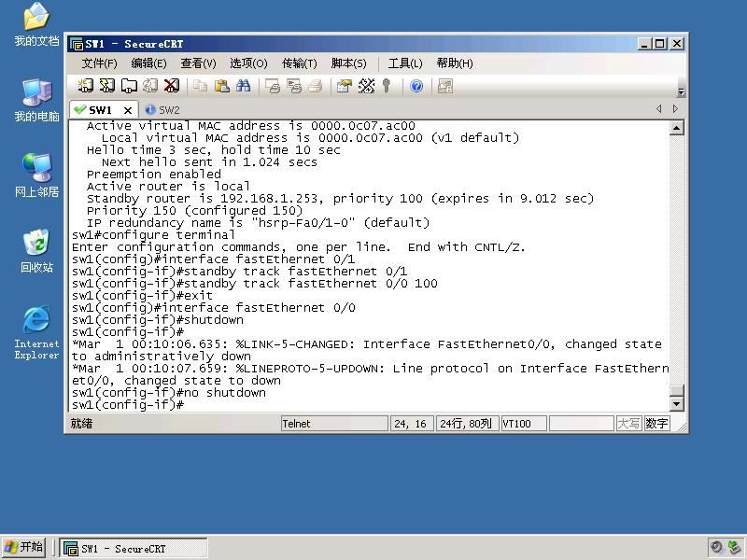Click the Connect toolbar icon

[86, 86]
